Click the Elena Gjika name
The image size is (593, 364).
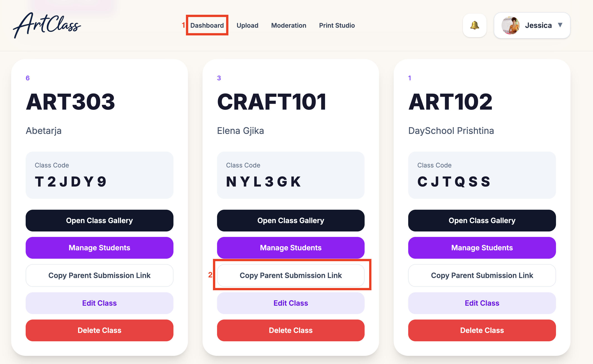(240, 131)
